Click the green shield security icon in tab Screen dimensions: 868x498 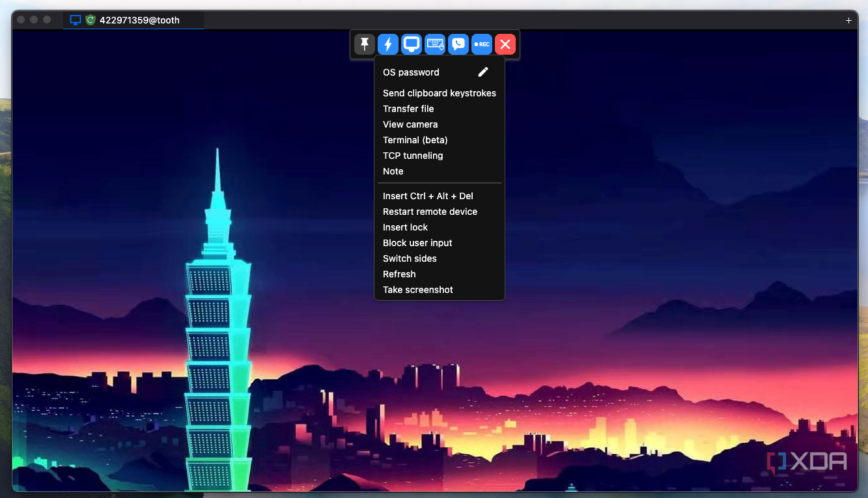[91, 20]
